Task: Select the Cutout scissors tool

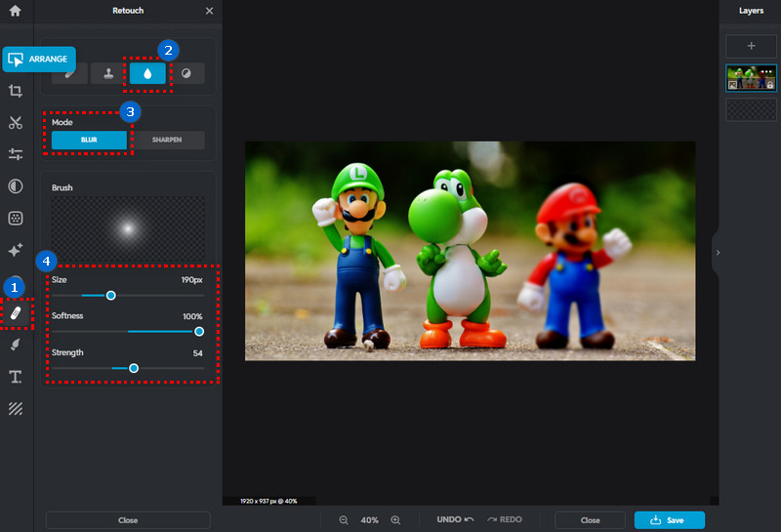Action: click(16, 123)
